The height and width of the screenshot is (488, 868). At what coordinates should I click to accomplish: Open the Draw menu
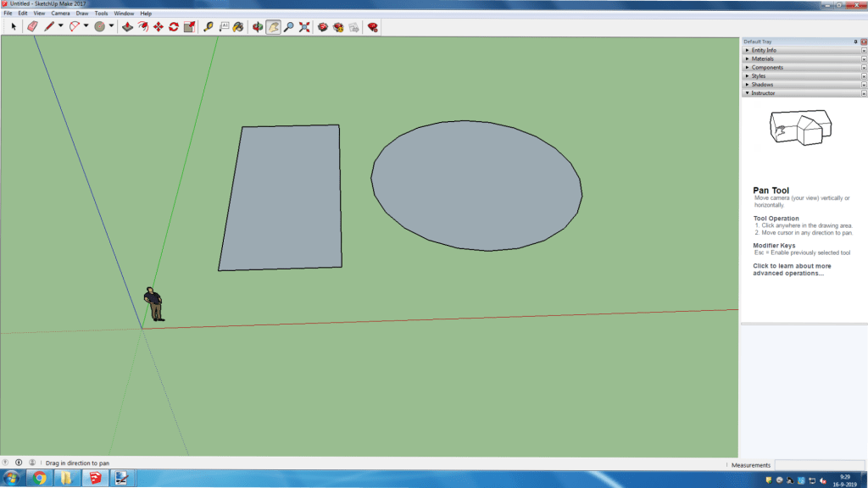[81, 14]
